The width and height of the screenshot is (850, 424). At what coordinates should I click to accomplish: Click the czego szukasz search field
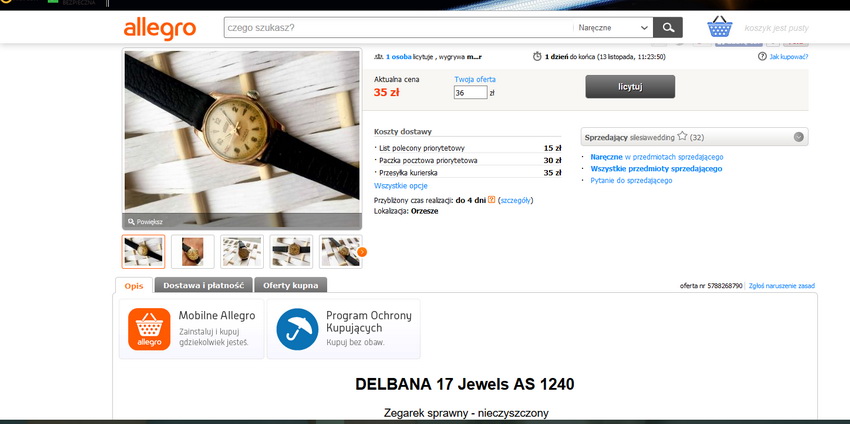pyautogui.click(x=397, y=28)
